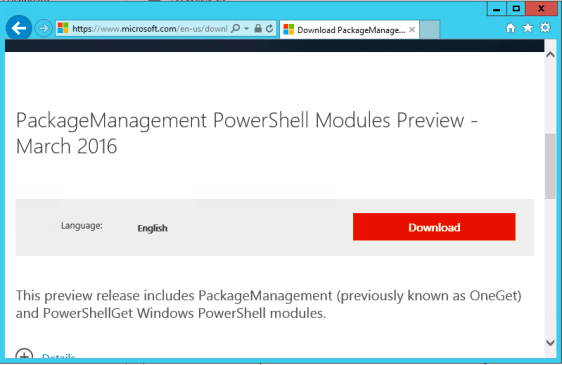Click the scrollbar up arrow
The width and height of the screenshot is (562, 365).
pyautogui.click(x=550, y=55)
